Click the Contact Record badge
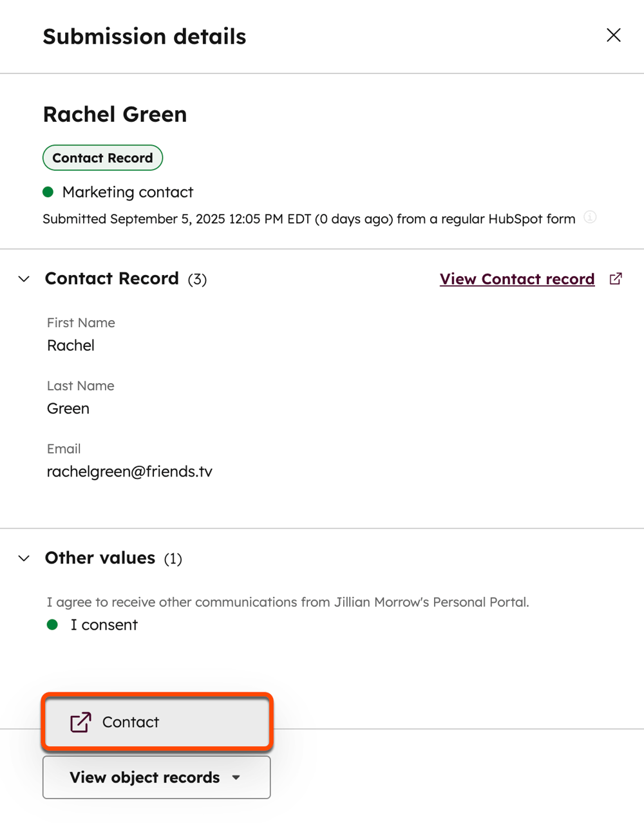Viewport: 644px width, 823px height. click(102, 158)
